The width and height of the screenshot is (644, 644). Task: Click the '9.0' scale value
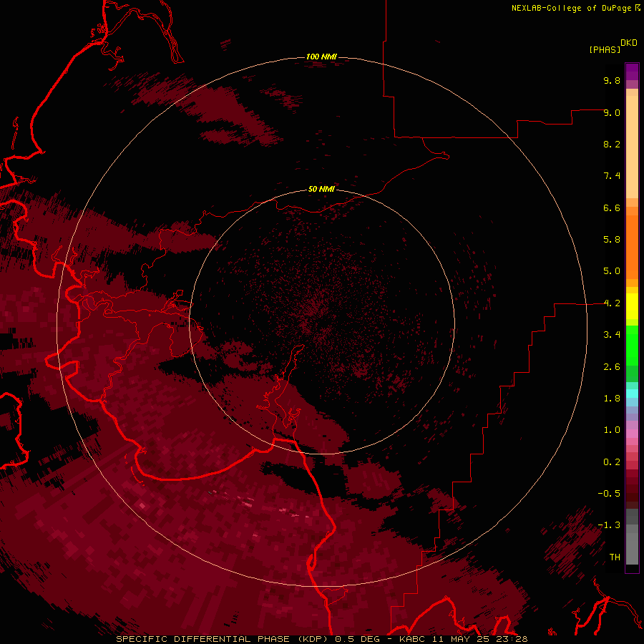[x=612, y=112]
